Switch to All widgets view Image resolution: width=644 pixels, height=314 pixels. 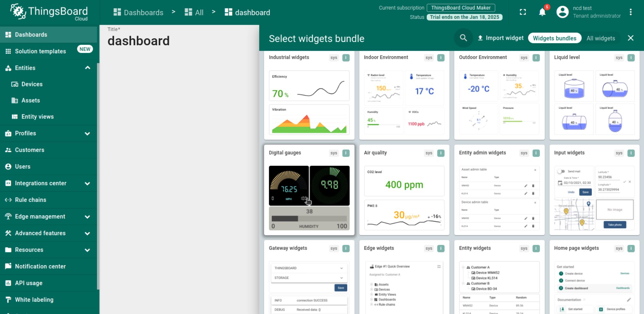coord(601,38)
